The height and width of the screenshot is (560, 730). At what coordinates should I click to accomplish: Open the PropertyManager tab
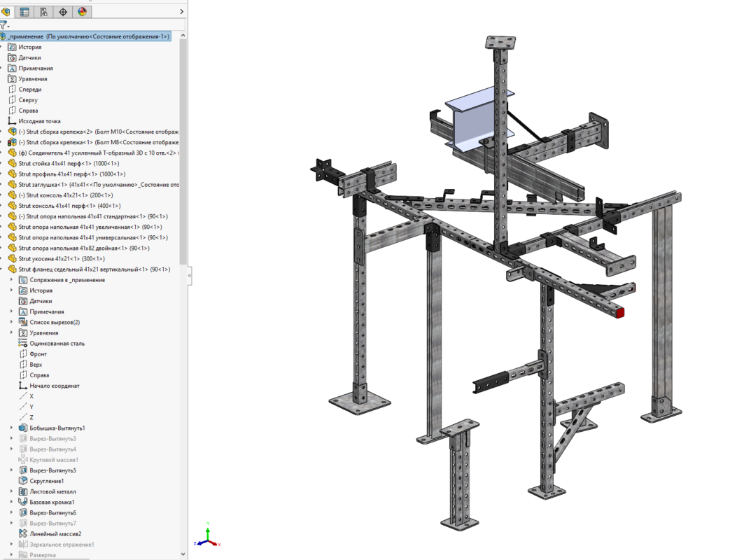tap(24, 12)
